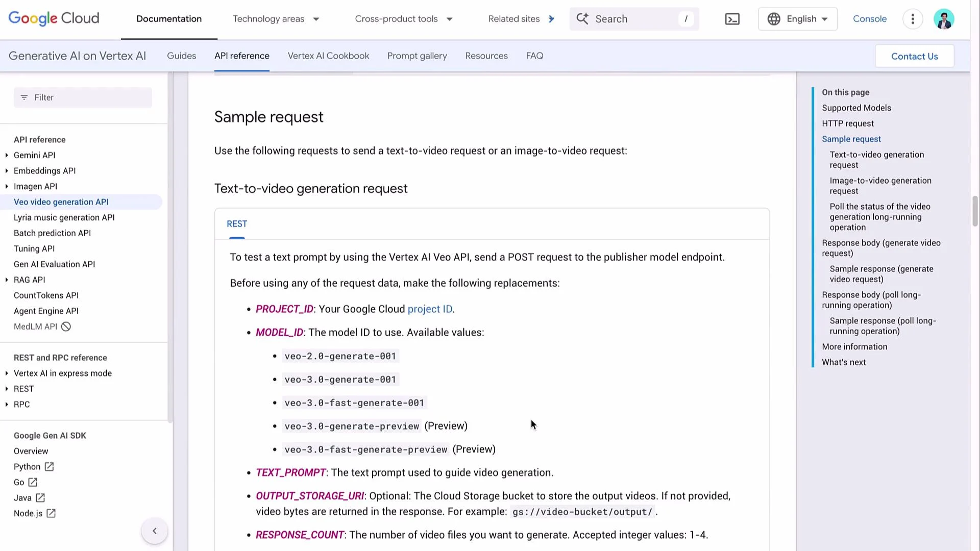Click the page vertical scrollbar
The height and width of the screenshot is (551, 980).
[x=975, y=210]
